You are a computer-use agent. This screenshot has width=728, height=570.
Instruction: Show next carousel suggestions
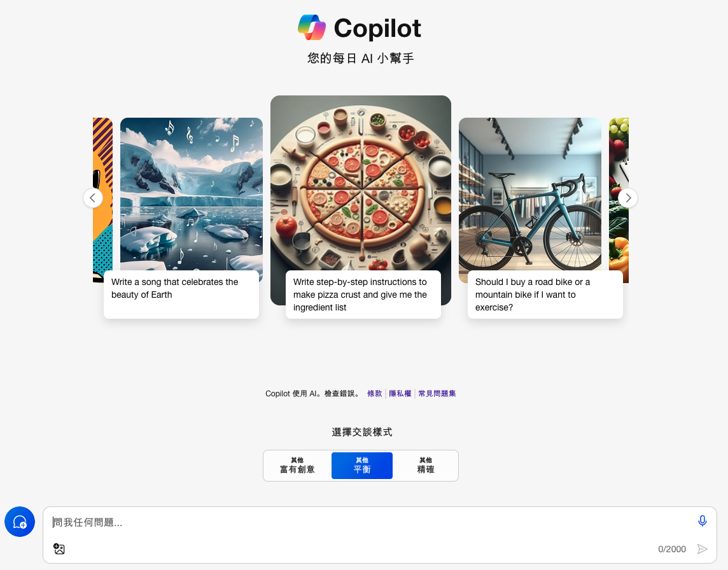627,198
